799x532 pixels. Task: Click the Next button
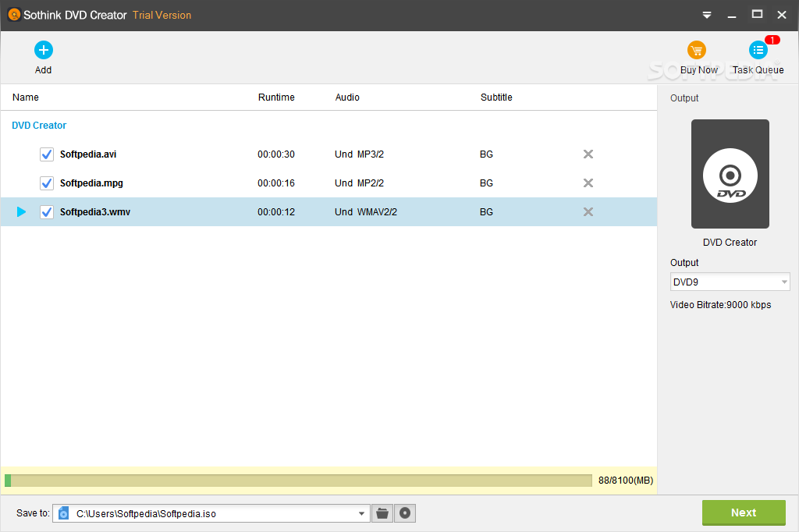[x=744, y=512]
